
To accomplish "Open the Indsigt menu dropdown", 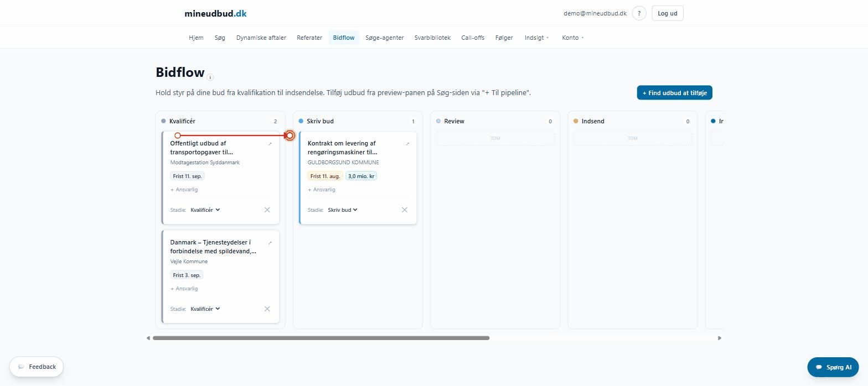I will click(537, 38).
